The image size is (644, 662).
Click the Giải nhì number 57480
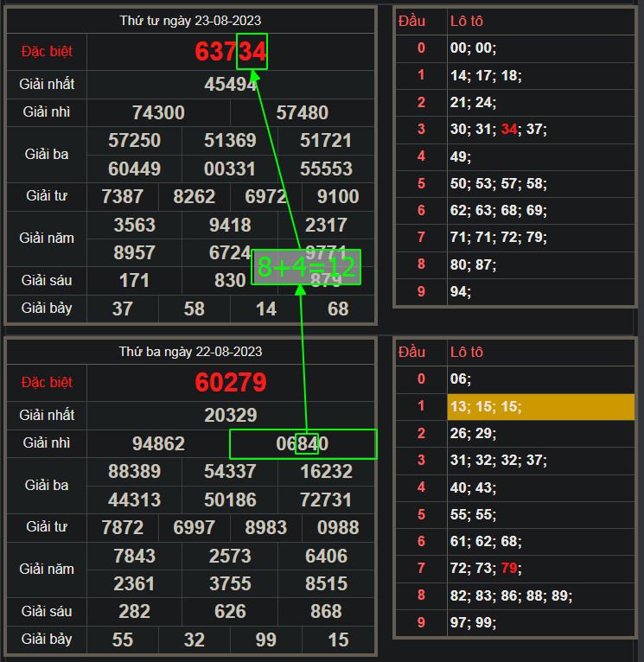click(x=303, y=113)
